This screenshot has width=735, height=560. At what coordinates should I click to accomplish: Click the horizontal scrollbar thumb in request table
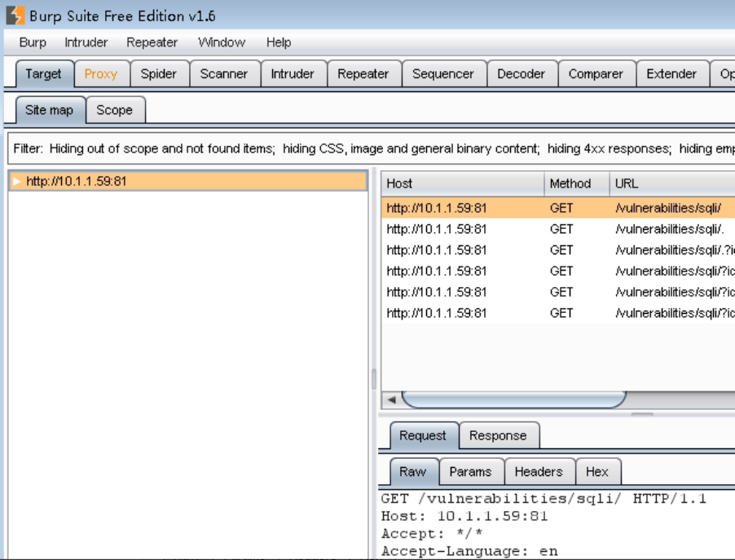coord(513,399)
